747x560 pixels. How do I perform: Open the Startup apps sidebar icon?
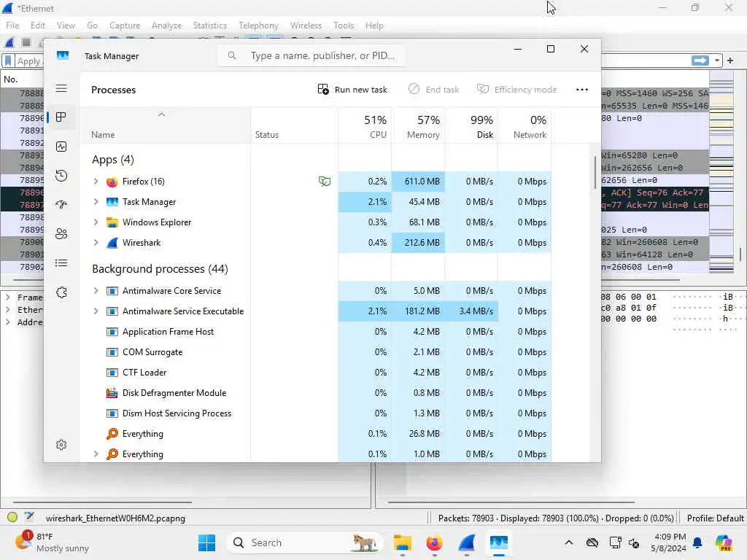tap(61, 205)
